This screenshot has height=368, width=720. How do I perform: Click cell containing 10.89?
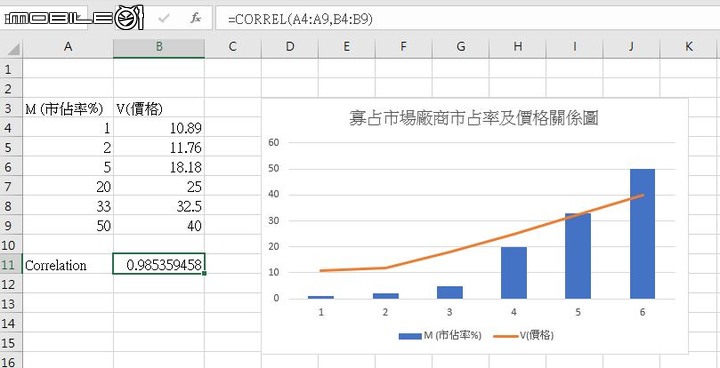[159, 128]
